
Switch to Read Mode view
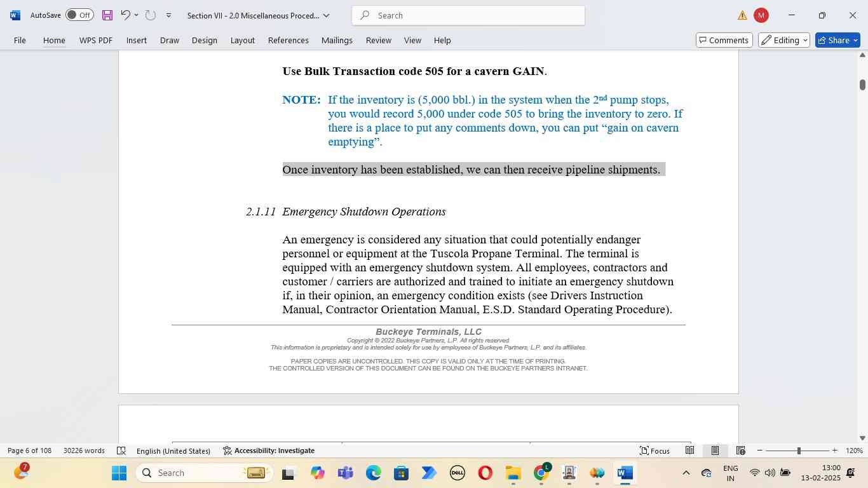coord(689,451)
